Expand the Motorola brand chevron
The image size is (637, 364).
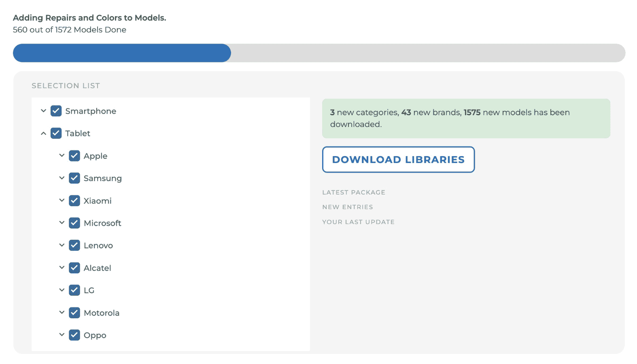point(62,312)
